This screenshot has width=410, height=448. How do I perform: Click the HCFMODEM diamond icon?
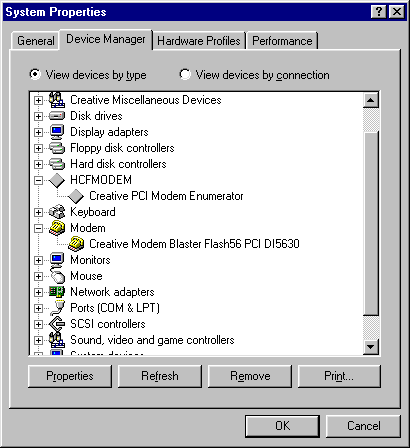point(57,180)
